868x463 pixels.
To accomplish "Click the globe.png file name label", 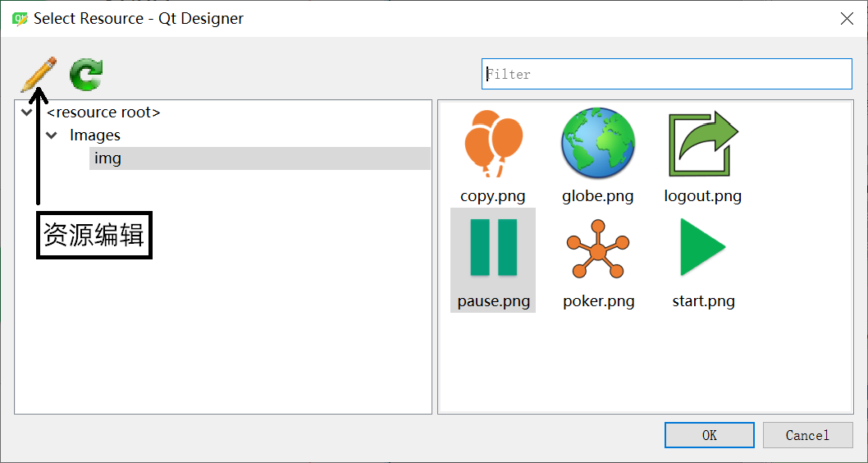I will pyautogui.click(x=598, y=196).
